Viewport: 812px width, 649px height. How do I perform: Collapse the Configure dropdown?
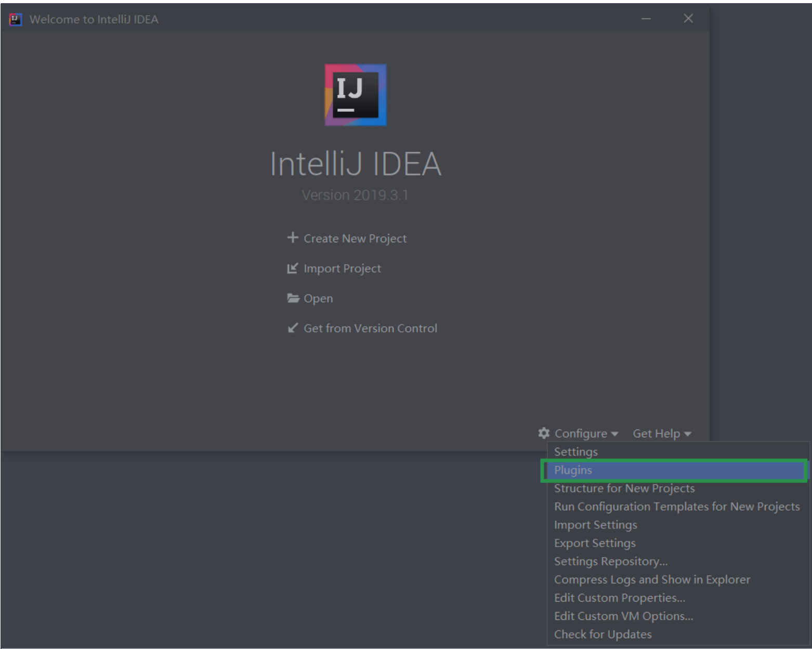(x=586, y=433)
